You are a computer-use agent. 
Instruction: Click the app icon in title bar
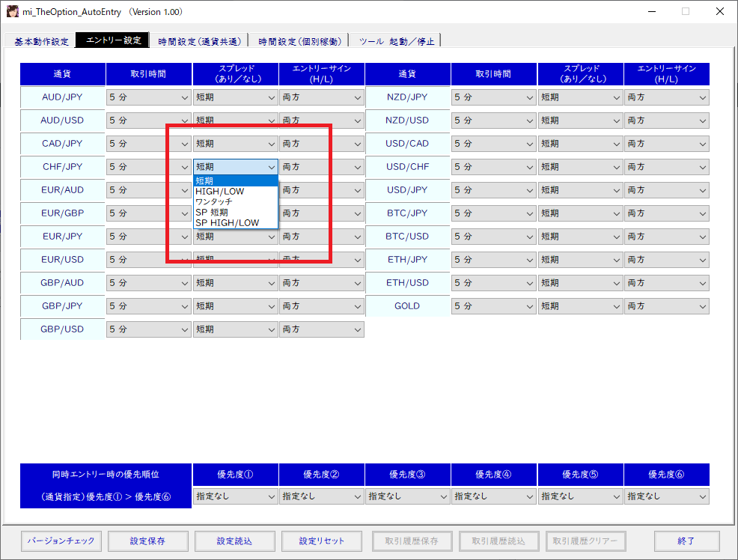coord(13,12)
